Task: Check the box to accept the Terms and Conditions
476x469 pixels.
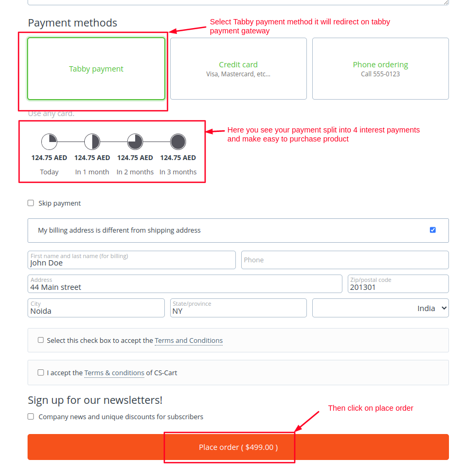Action: [41, 340]
